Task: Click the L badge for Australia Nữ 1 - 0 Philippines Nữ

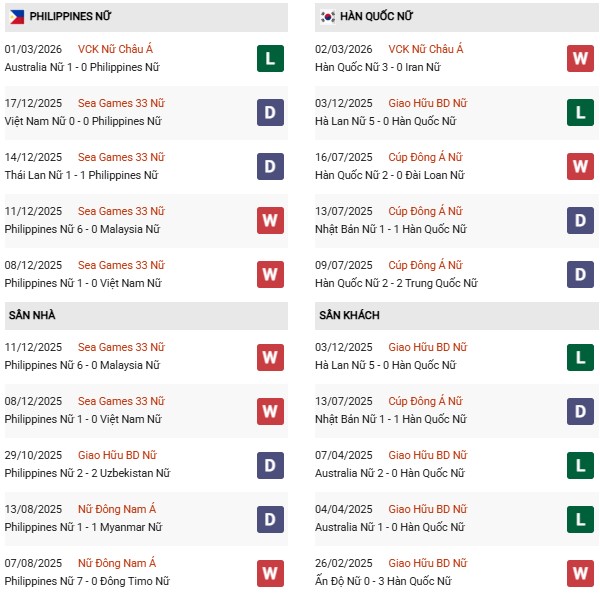Action: coord(270,59)
